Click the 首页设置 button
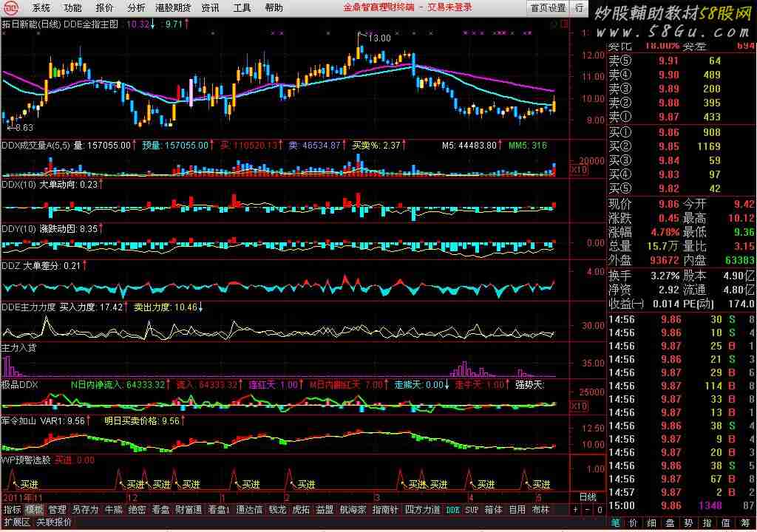The image size is (757, 532). [548, 8]
